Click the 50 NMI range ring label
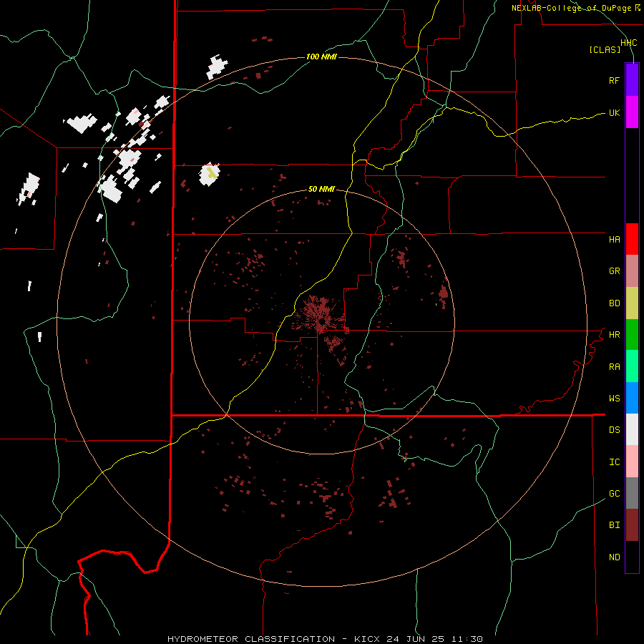This screenshot has width=644, height=644. tap(321, 189)
